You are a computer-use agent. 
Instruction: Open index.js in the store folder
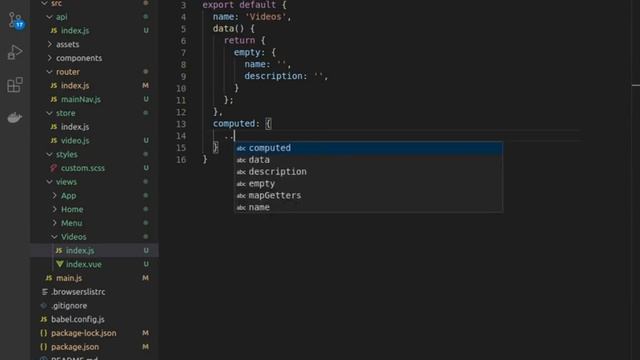[75, 127]
